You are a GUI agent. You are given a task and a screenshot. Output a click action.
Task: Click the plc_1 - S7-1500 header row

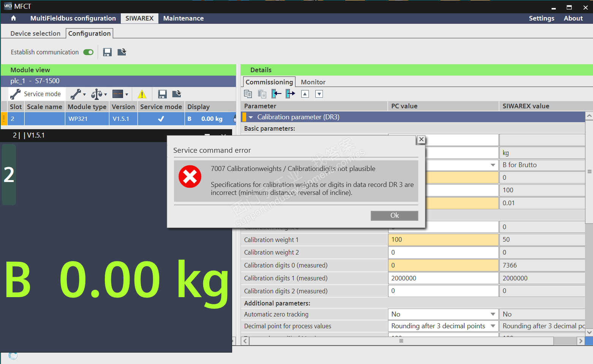118,81
